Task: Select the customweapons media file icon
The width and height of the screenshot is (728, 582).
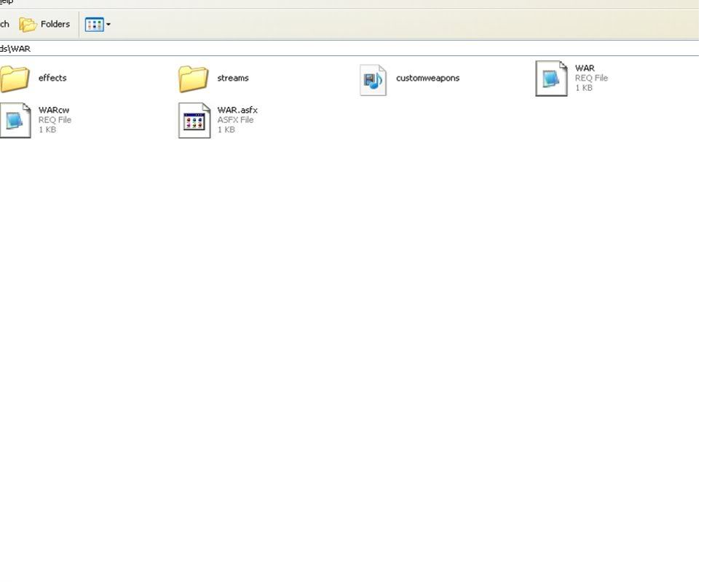Action: 373,80
